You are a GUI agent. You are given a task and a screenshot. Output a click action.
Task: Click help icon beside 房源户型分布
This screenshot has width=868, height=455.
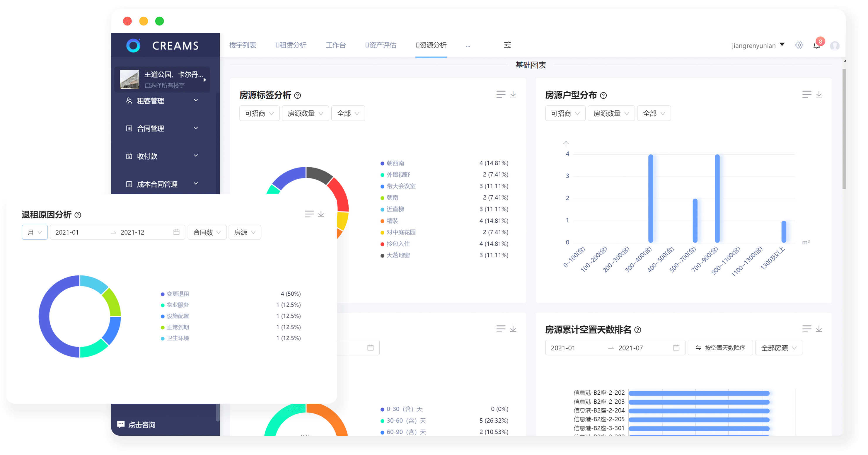tap(603, 96)
